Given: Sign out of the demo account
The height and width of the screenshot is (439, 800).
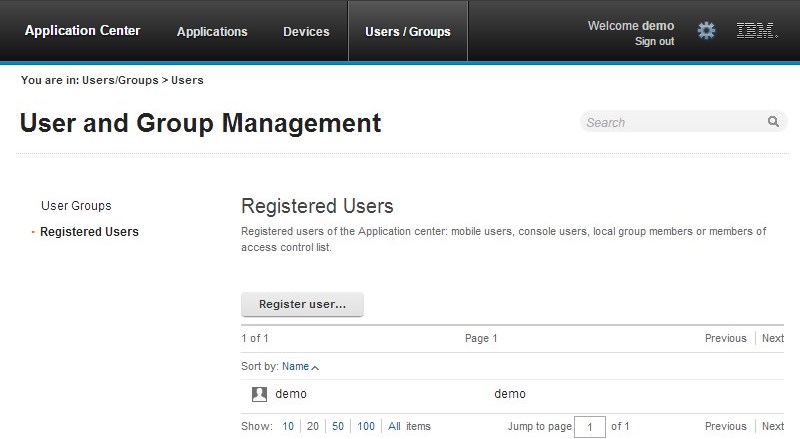Looking at the screenshot, I should [654, 41].
